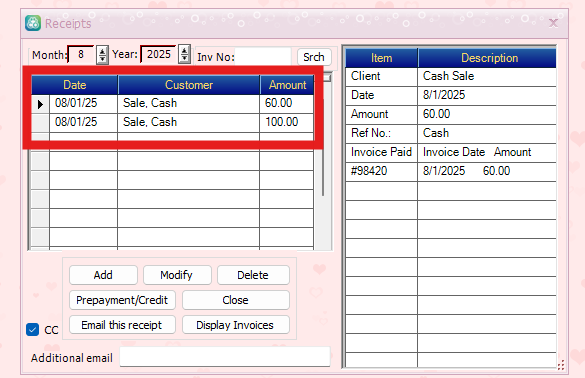Decrease the Year spinner value
The width and height of the screenshot is (585, 378).
click(x=184, y=59)
